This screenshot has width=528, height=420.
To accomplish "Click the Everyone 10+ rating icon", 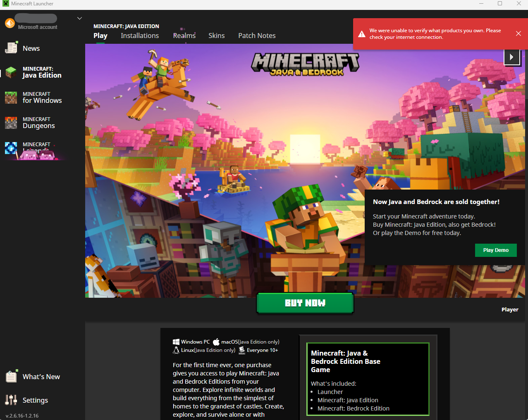I will (242, 350).
